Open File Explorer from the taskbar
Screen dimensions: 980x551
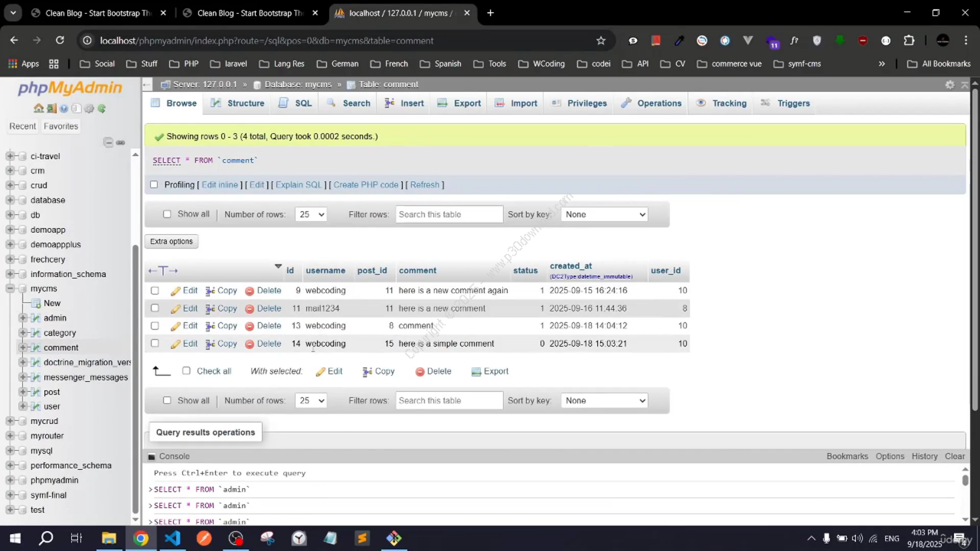[108, 538]
